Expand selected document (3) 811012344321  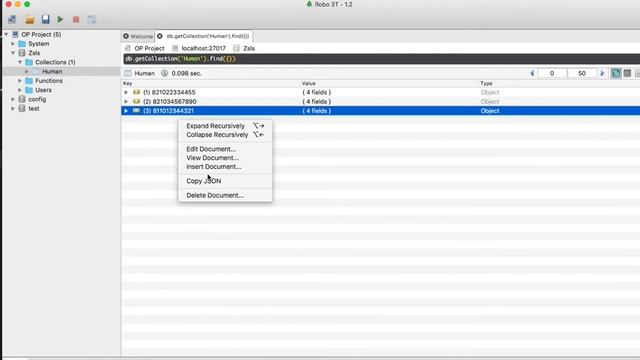126,111
